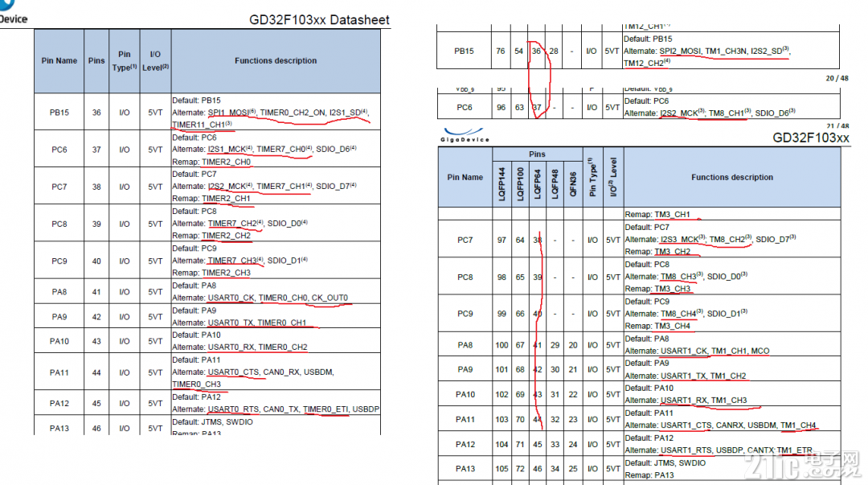Viewport: 868px width, 485px height.
Task: Click the LQFP144 pin number "99"
Action: pos(502,314)
